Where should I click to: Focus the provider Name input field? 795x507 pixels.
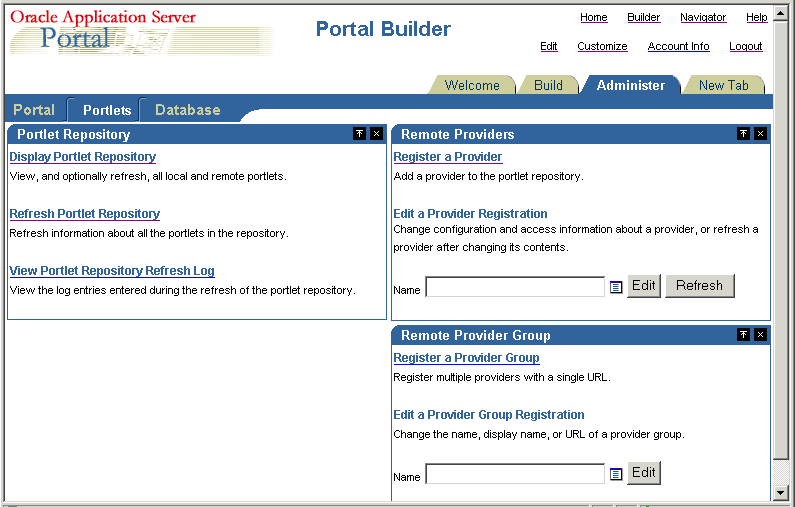[x=515, y=286]
